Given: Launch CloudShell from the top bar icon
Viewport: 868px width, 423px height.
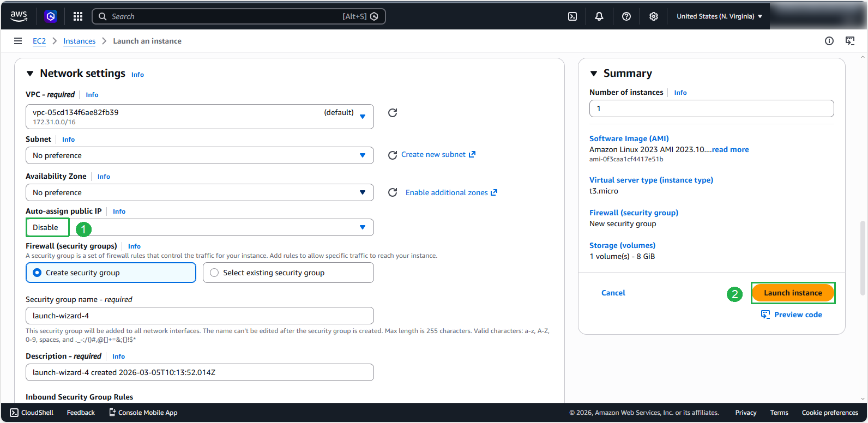Looking at the screenshot, I should point(572,16).
